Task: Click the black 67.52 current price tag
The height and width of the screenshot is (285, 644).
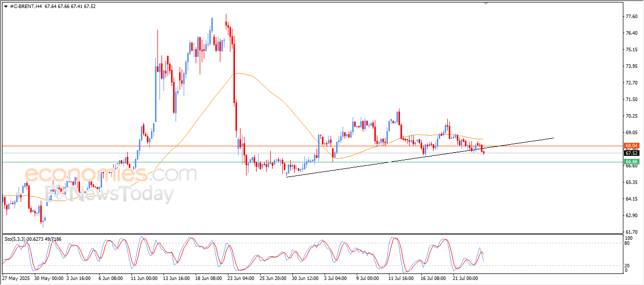Action: [x=631, y=153]
